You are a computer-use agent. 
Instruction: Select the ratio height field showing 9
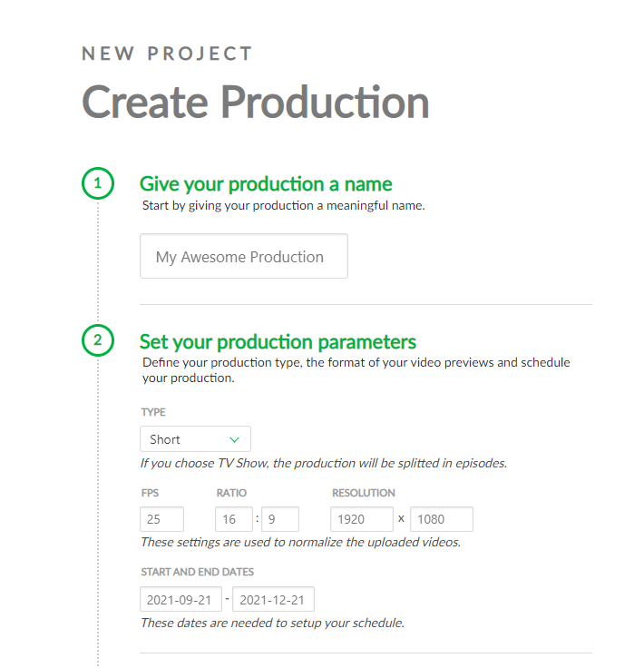(x=280, y=519)
